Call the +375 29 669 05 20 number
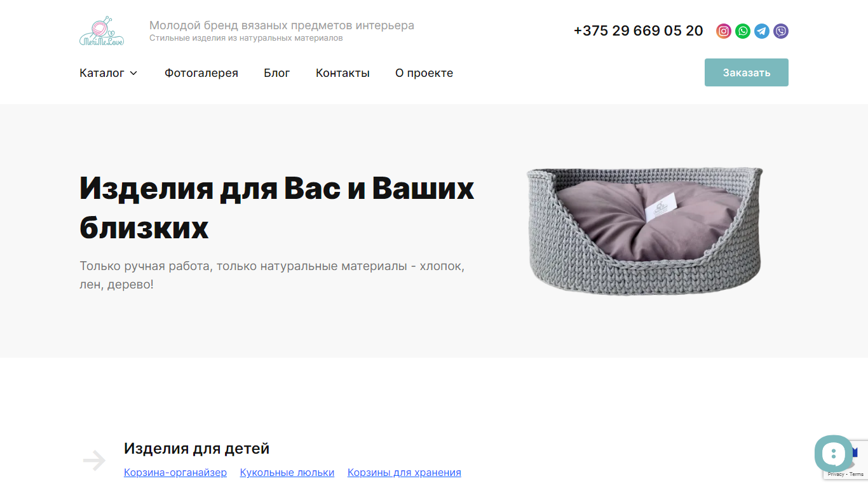This screenshot has height=488, width=868. point(638,30)
